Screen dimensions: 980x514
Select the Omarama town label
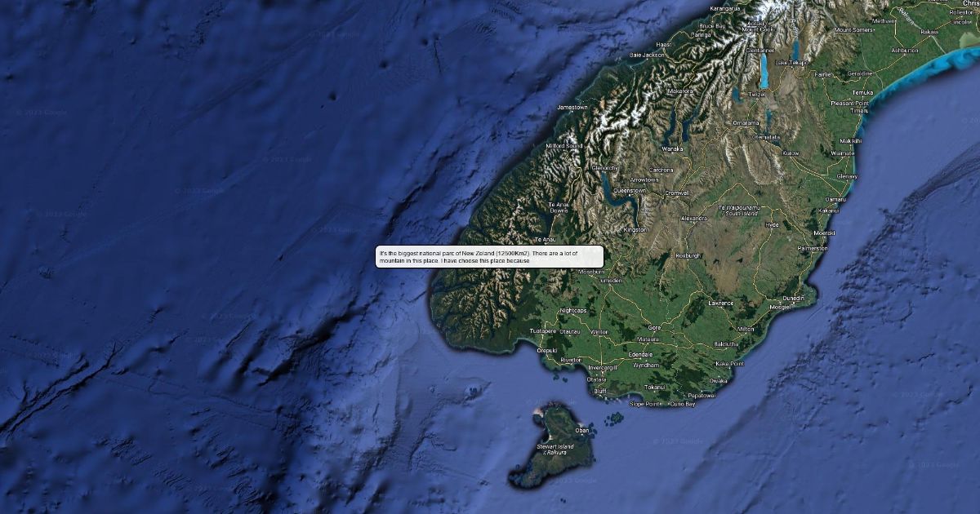coord(746,123)
